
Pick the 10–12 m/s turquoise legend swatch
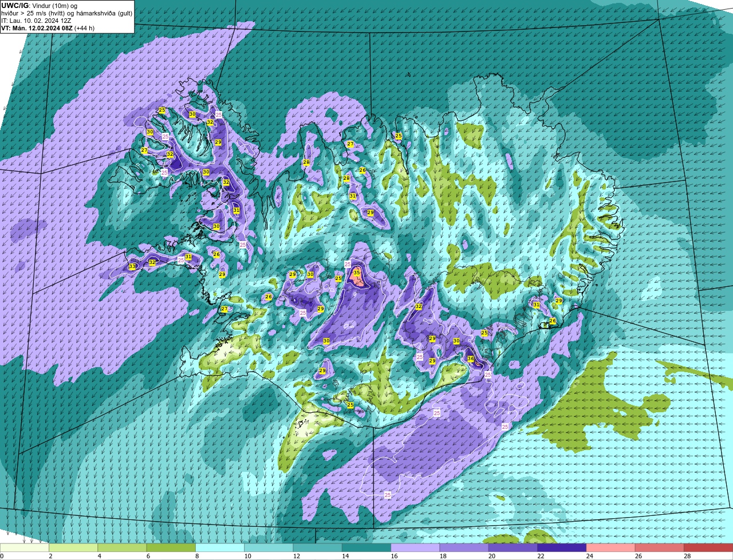point(269,548)
